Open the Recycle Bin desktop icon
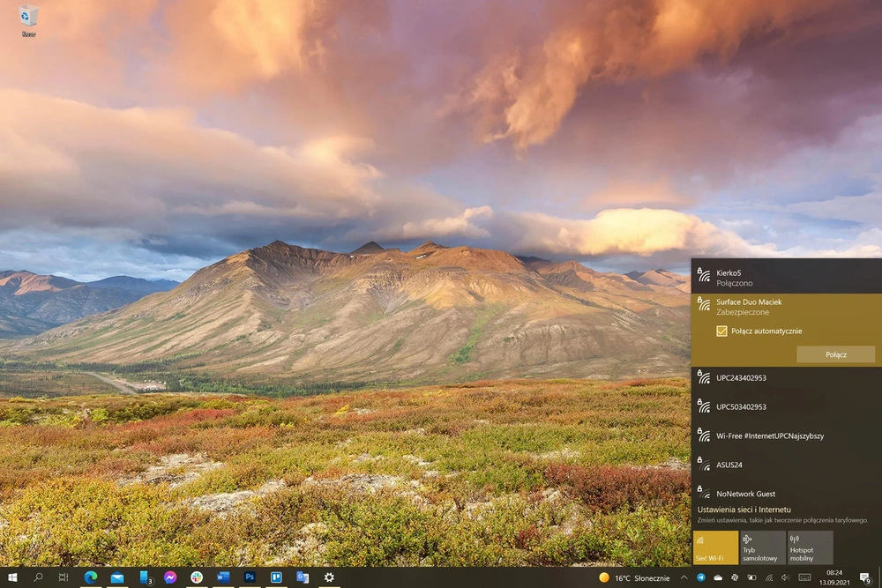The height and width of the screenshot is (588, 882). [x=28, y=21]
